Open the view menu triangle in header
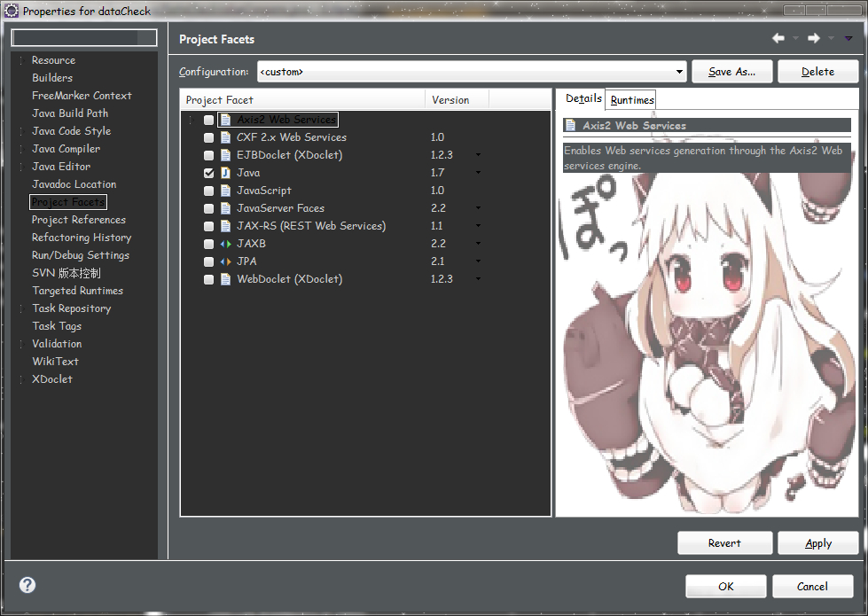 tap(848, 39)
